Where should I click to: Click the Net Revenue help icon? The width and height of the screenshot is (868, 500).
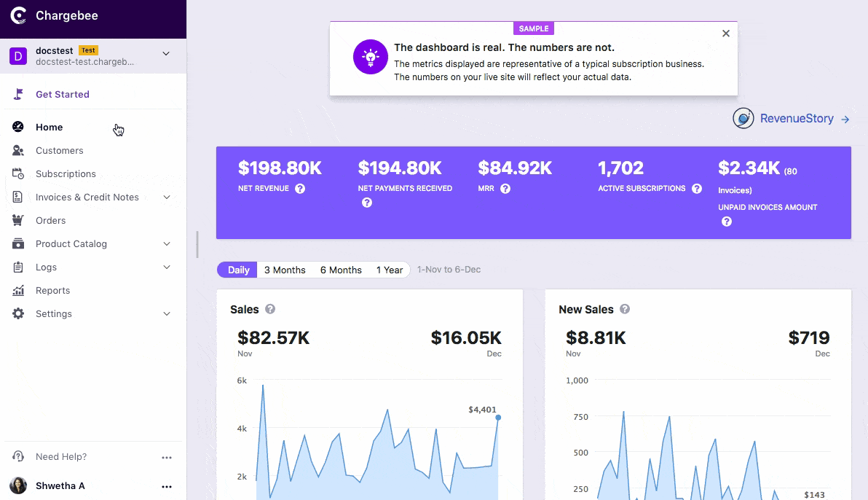[x=300, y=189]
